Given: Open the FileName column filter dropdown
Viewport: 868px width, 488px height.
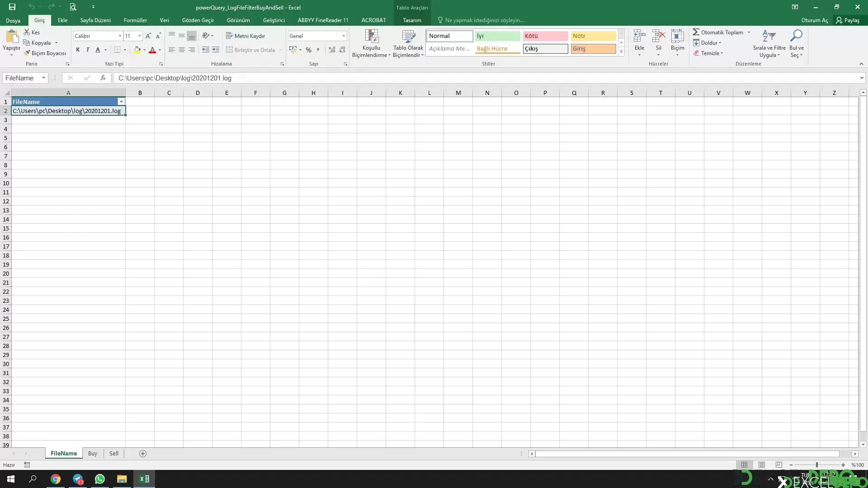Looking at the screenshot, I should point(121,102).
